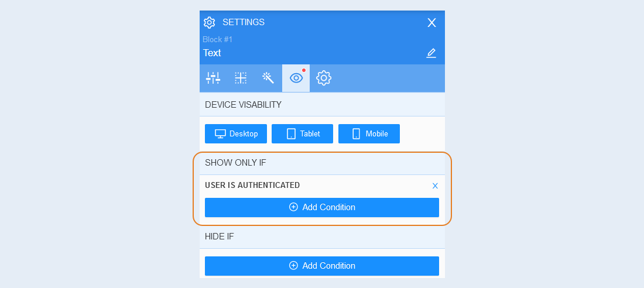Toggle Desktop device visibility
Screen dimensions: 644x288
tap(236, 133)
